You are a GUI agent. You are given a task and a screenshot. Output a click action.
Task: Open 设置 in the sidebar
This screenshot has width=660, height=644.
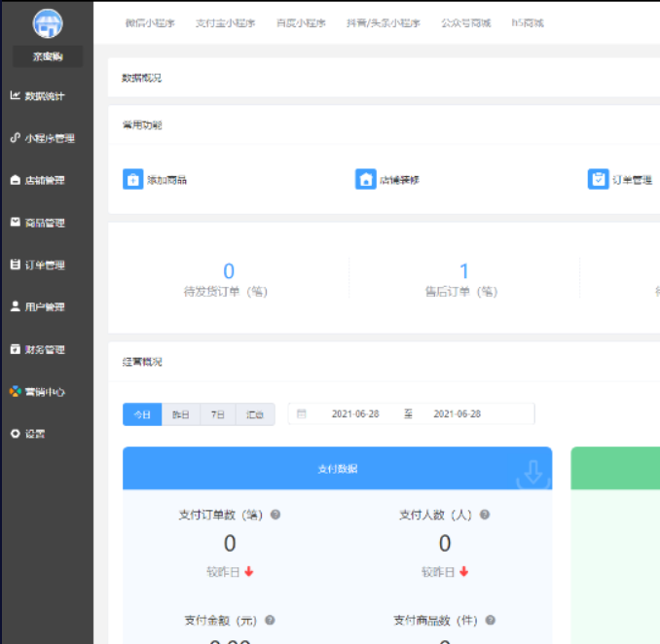point(35,434)
